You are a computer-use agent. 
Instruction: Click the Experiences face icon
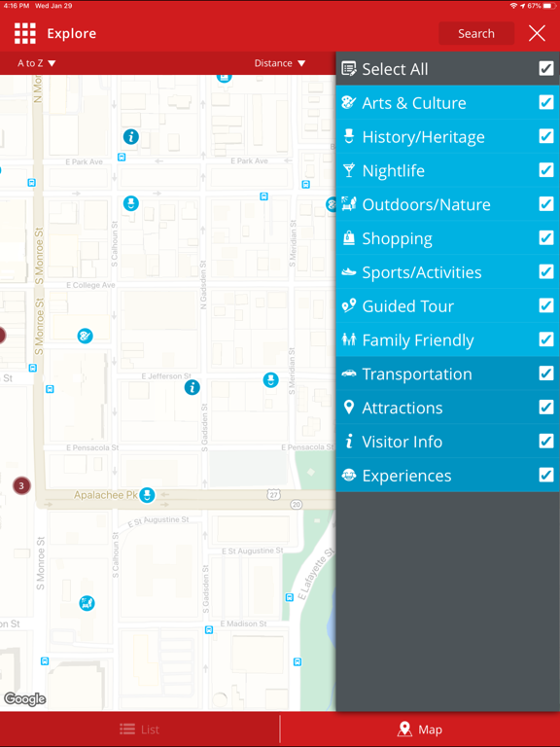(x=349, y=475)
